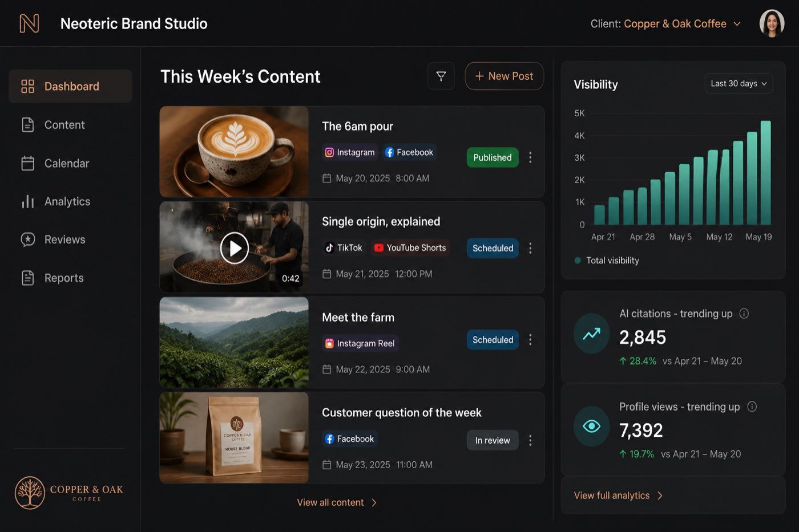The width and height of the screenshot is (799, 532).
Task: Click the In review status badge
Action: pos(493,440)
